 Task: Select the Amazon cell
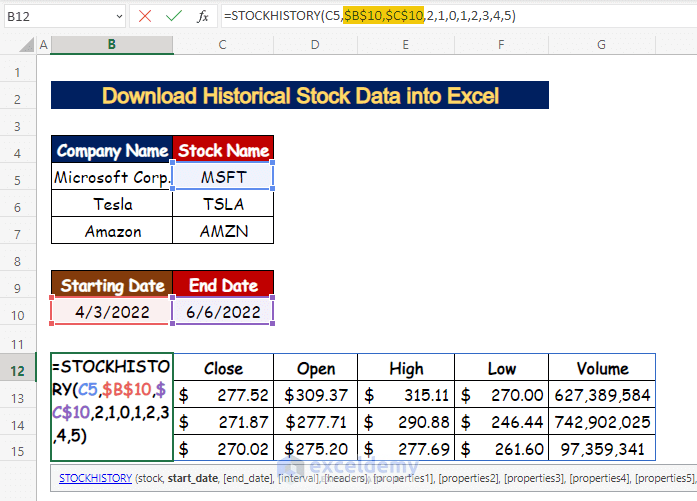pos(112,231)
